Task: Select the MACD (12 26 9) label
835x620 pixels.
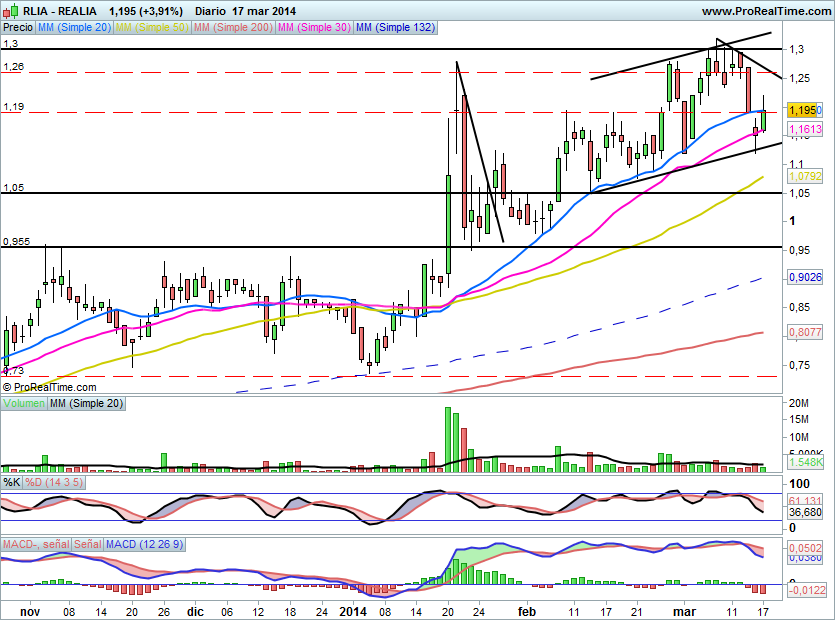Action: coord(144,544)
